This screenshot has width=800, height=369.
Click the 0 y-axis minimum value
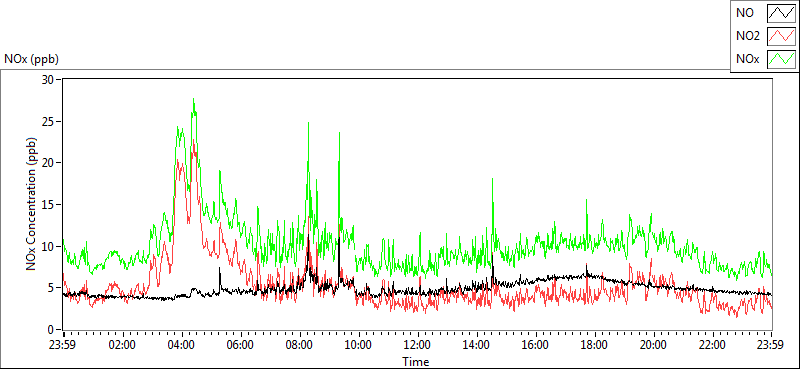click(52, 330)
